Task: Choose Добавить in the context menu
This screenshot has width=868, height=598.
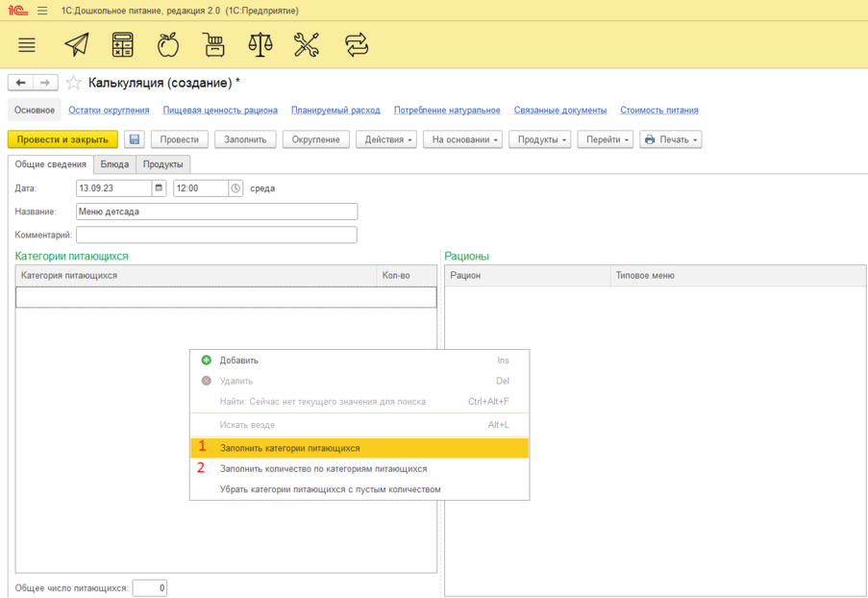Action: point(238,361)
